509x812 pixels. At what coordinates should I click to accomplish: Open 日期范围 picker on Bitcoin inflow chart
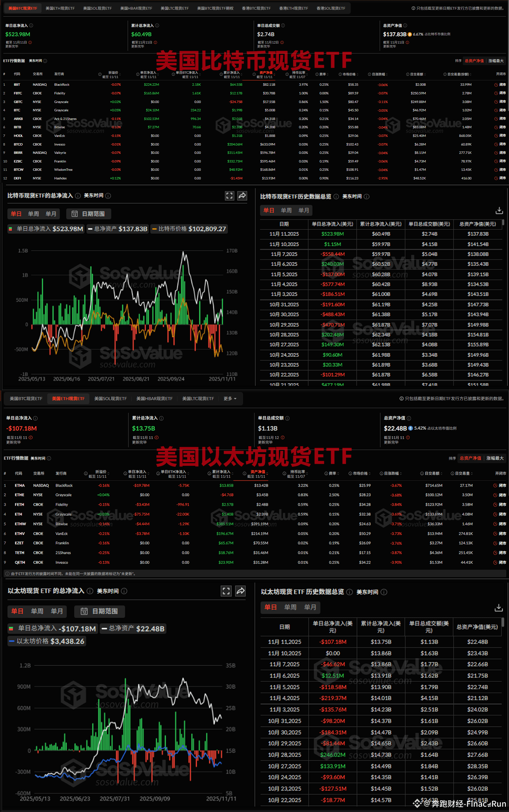click(x=88, y=214)
